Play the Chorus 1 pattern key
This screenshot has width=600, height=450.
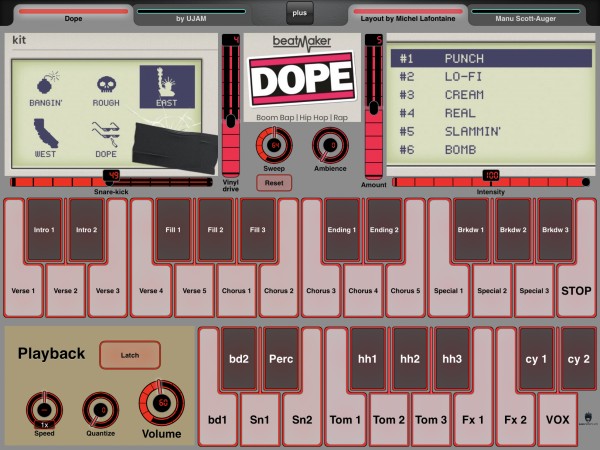click(x=236, y=291)
